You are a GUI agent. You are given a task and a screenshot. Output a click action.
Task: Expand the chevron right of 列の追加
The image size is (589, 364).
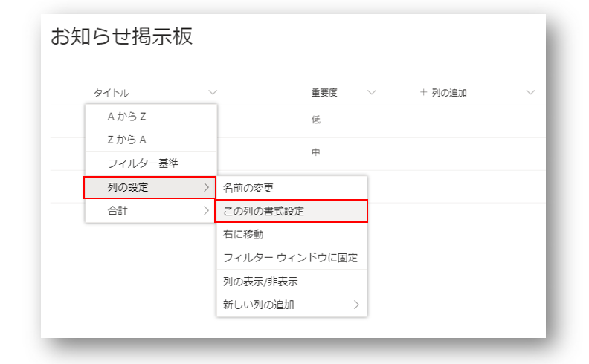tap(530, 93)
